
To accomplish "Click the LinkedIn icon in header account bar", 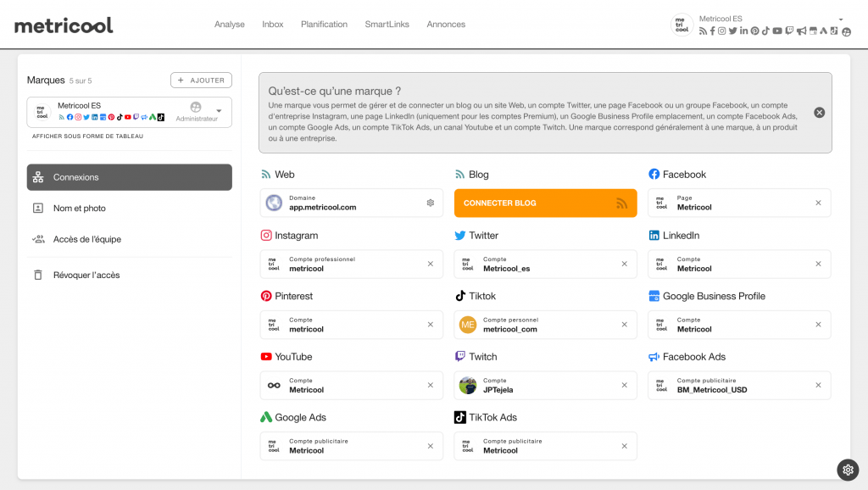I will [743, 31].
